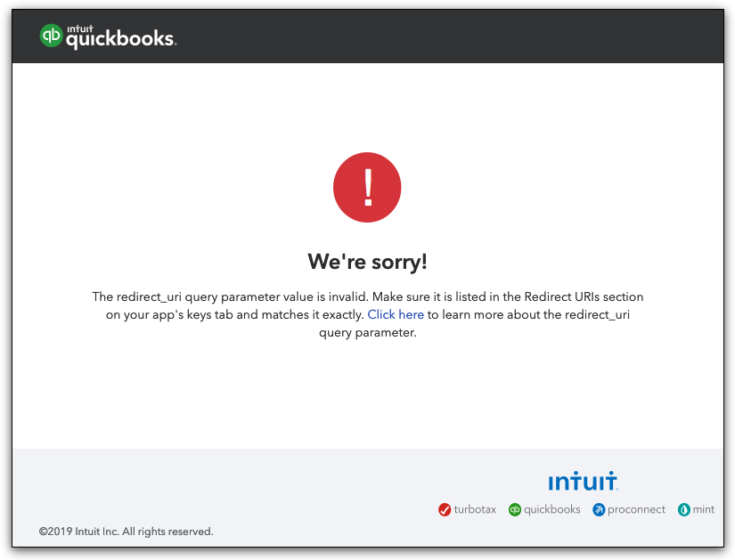
Task: Click the TurboTax checkmark icon in the footer
Action: point(444,509)
